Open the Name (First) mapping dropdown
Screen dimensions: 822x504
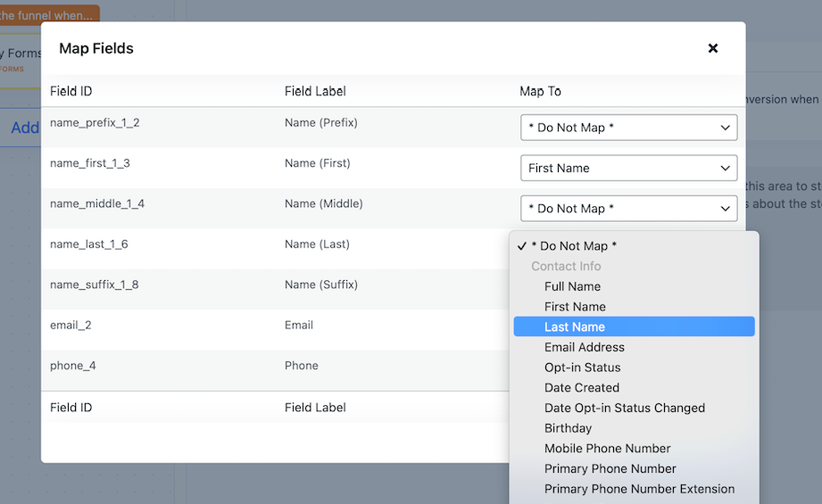click(628, 168)
